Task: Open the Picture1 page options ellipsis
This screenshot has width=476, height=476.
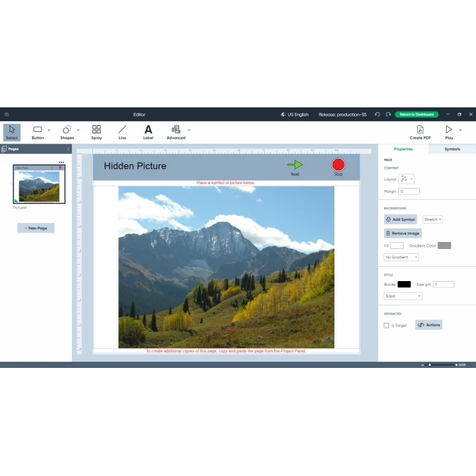Action: pyautogui.click(x=62, y=162)
